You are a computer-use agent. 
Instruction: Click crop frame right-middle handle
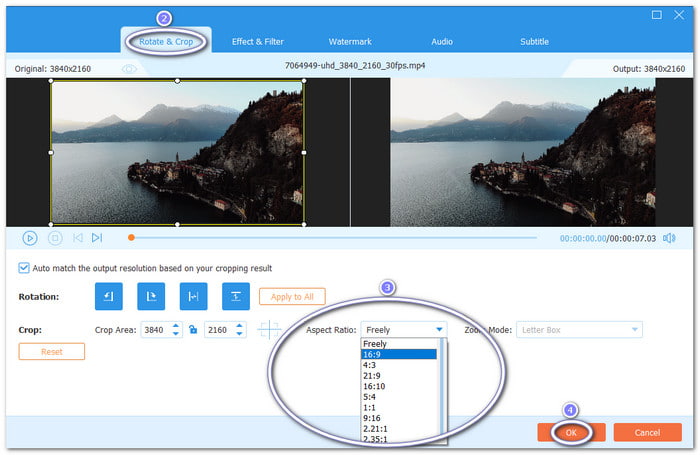(x=304, y=152)
